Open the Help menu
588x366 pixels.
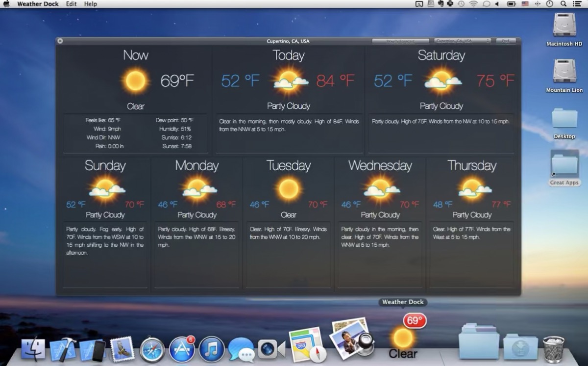tap(91, 4)
